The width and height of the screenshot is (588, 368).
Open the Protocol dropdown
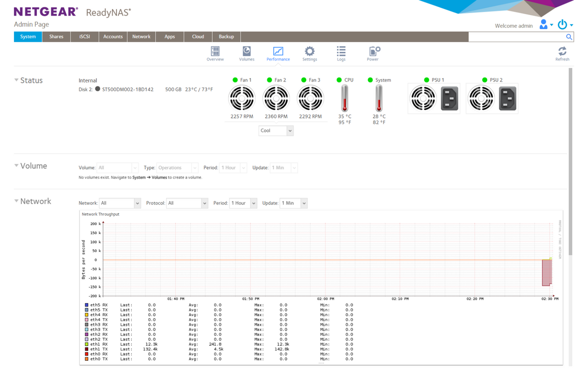pyautogui.click(x=187, y=203)
